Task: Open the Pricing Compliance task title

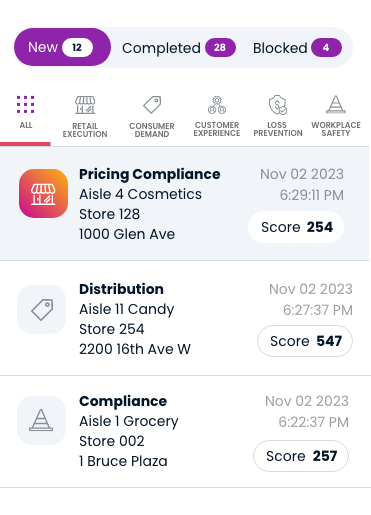Action: tap(150, 174)
